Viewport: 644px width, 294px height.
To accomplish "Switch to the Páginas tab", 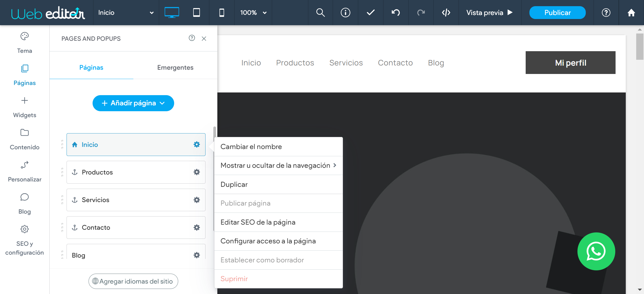I will tap(91, 68).
